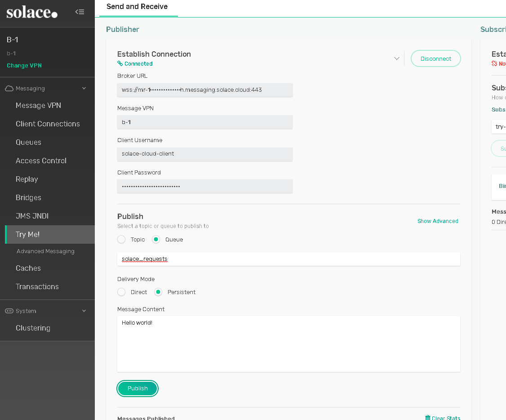This screenshot has width=506, height=420.
Task: Switch to Send and Receive tab
Action: (x=137, y=7)
